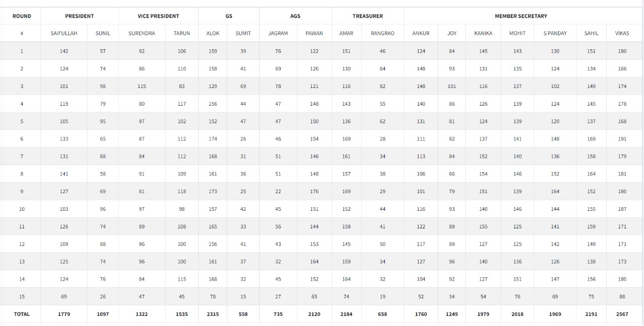Click round 15 row number cell
The image size is (644, 326).
pos(22,297)
